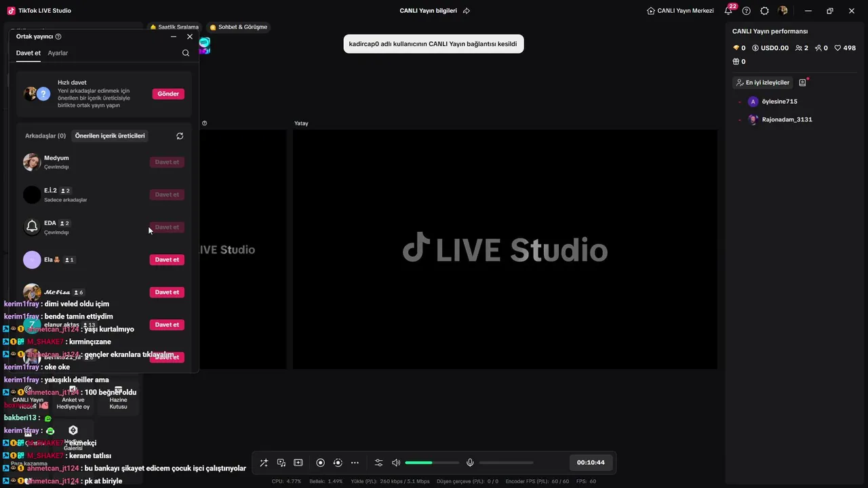Screen dimensions: 868x488
Task: Click the CPU usage in the status bar
Action: tap(286, 481)
